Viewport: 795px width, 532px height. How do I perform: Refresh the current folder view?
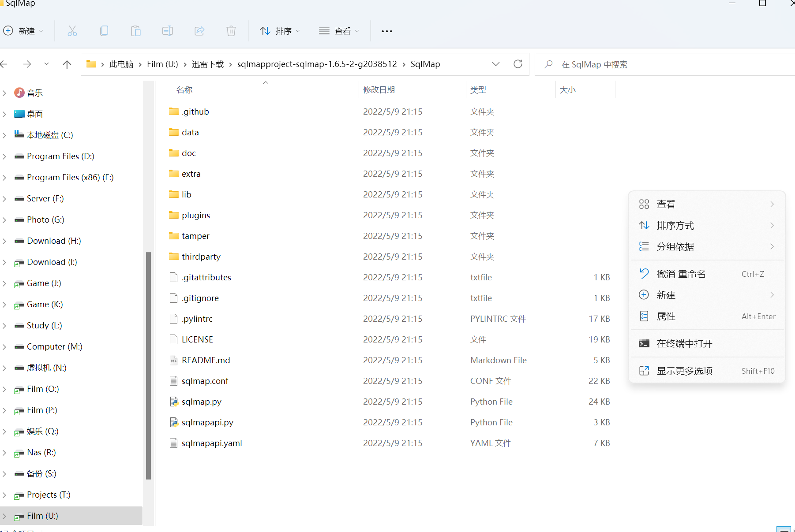[518, 64]
